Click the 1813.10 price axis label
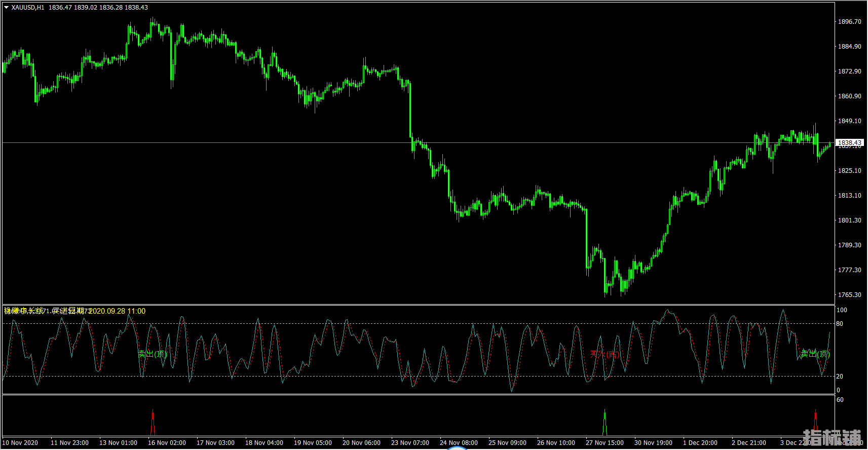868x450 pixels. pyautogui.click(x=849, y=196)
